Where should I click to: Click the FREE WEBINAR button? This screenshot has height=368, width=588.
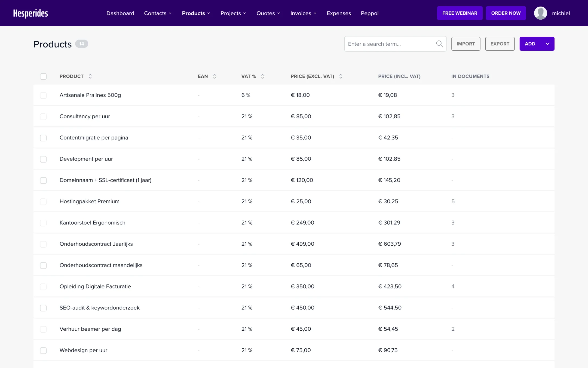460,13
